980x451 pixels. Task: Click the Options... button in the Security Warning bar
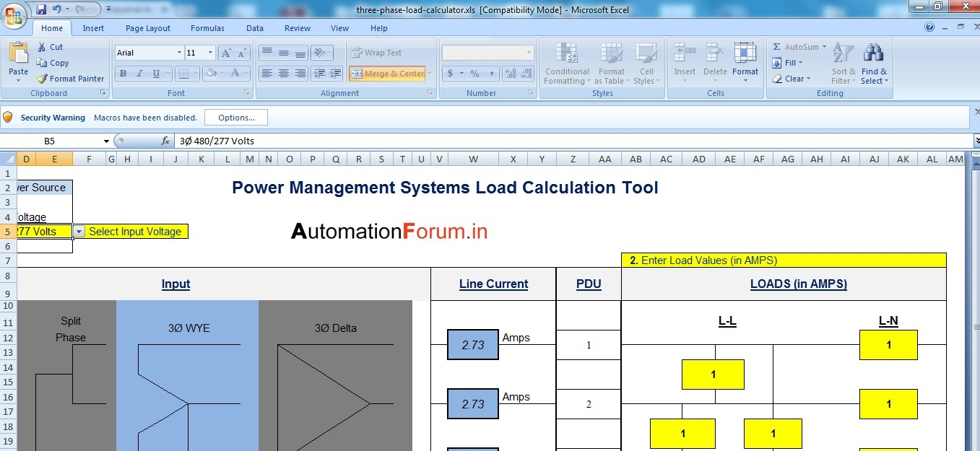coord(236,118)
